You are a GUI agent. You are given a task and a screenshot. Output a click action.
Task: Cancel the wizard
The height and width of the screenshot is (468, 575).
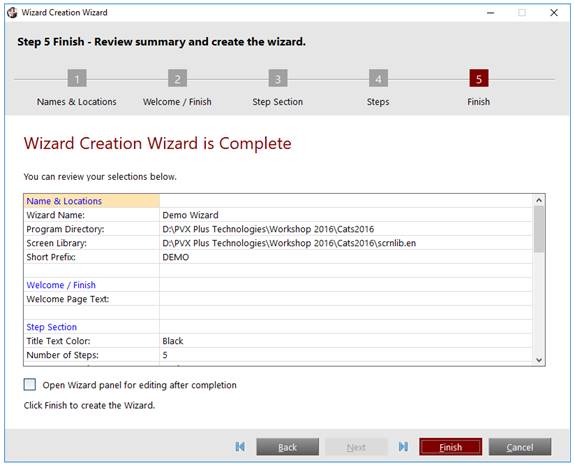(x=520, y=447)
